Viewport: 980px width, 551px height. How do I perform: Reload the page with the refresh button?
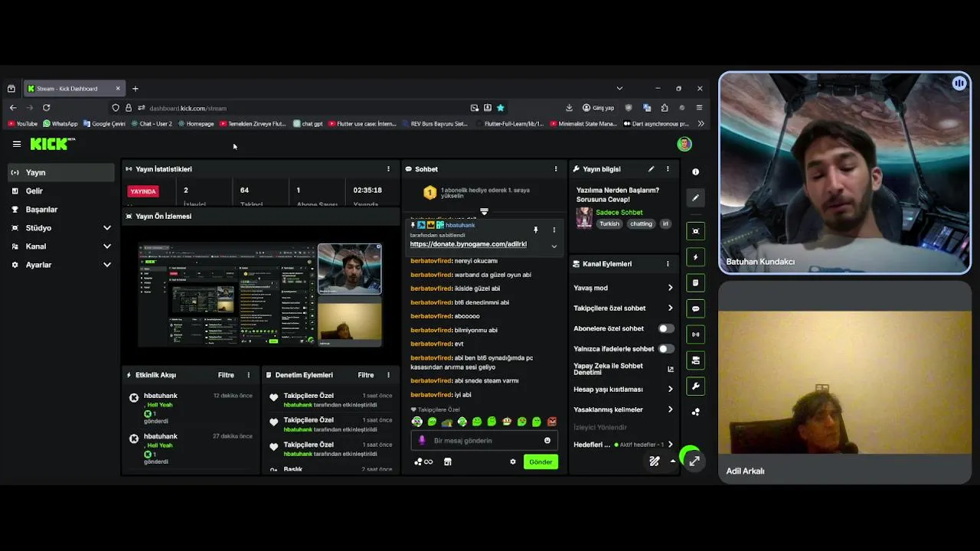coord(46,108)
